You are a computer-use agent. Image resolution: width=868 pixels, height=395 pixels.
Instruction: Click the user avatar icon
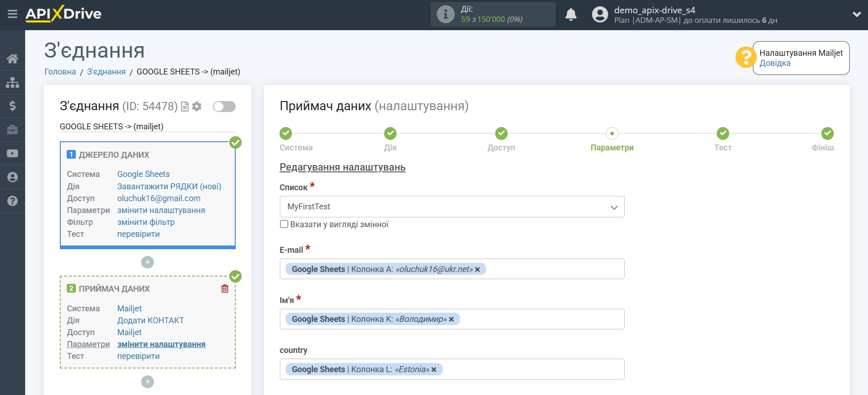[600, 15]
